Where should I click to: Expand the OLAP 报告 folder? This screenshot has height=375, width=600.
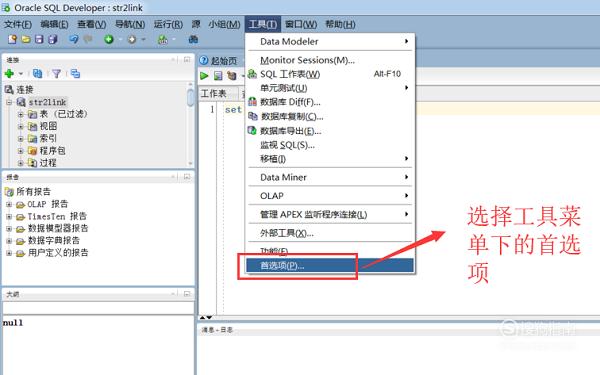pyautogui.click(x=9, y=204)
